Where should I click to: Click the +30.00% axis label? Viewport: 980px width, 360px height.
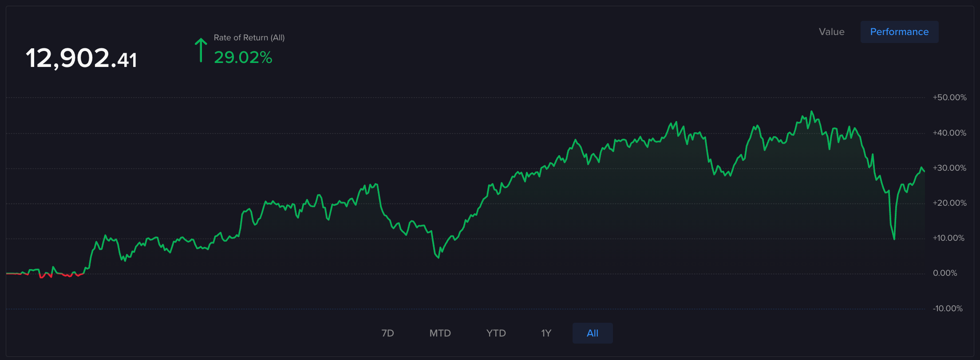[x=949, y=168]
